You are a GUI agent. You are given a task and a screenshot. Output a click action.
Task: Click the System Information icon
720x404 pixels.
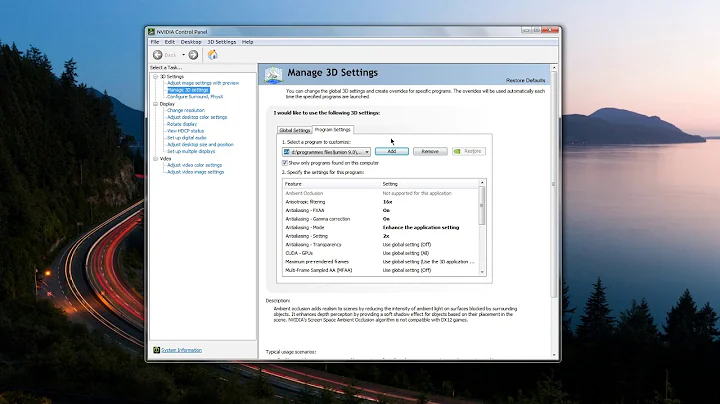(x=156, y=350)
